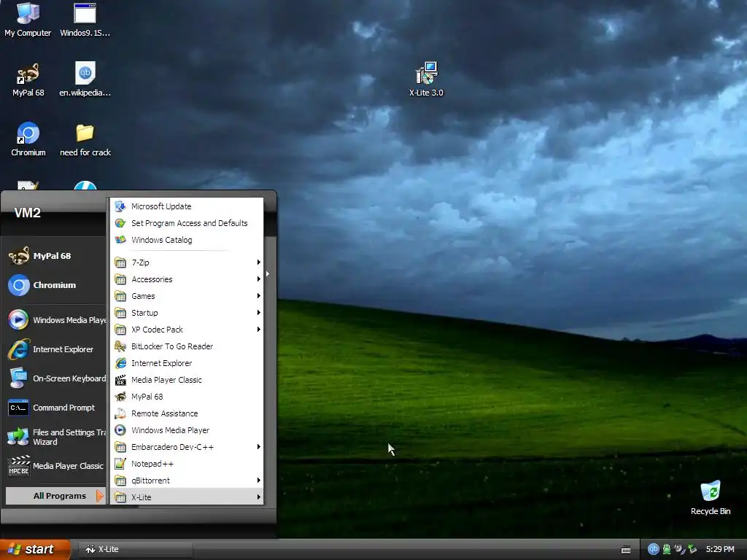The image size is (747, 560).
Task: Expand the Games submenu
Action: (x=187, y=296)
